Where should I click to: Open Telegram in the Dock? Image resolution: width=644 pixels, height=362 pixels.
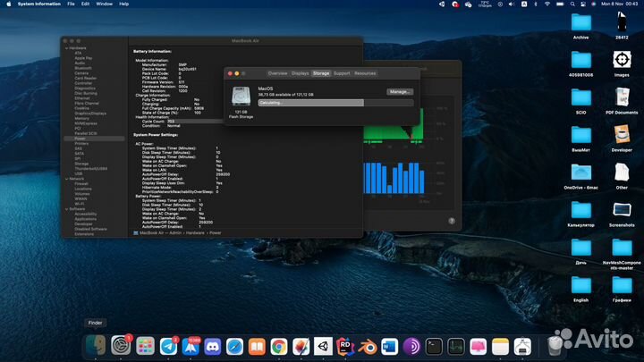coord(168,347)
